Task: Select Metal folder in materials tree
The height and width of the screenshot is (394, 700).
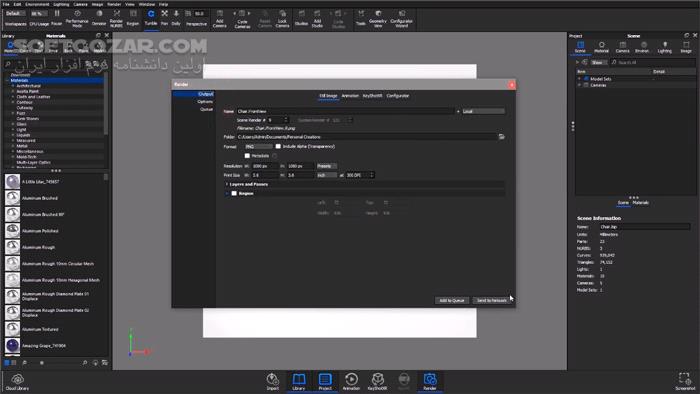Action: (x=22, y=146)
